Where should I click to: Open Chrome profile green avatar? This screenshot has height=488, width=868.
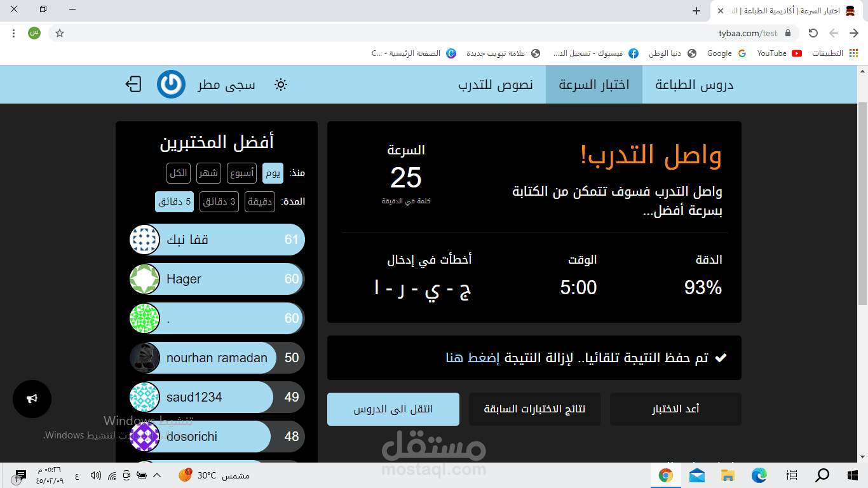pyautogui.click(x=34, y=32)
